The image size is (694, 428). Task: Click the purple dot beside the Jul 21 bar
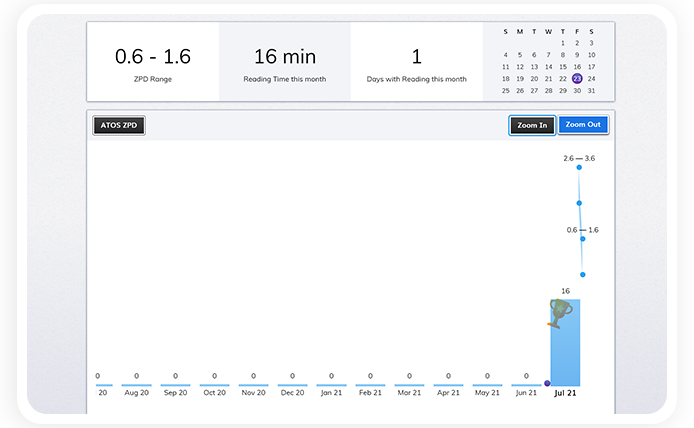tap(547, 383)
